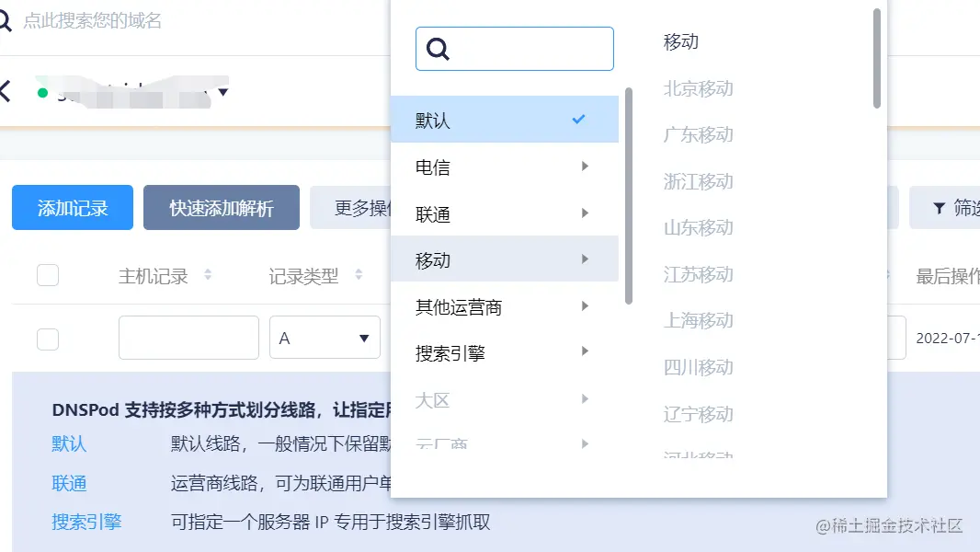
Task: Click the 最后操作 column header
Action: tap(948, 276)
